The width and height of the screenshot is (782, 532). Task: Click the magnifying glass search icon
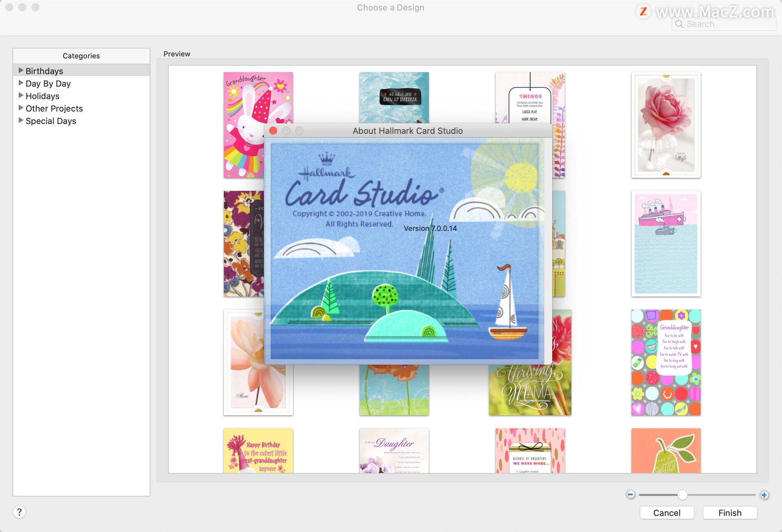pos(679,24)
